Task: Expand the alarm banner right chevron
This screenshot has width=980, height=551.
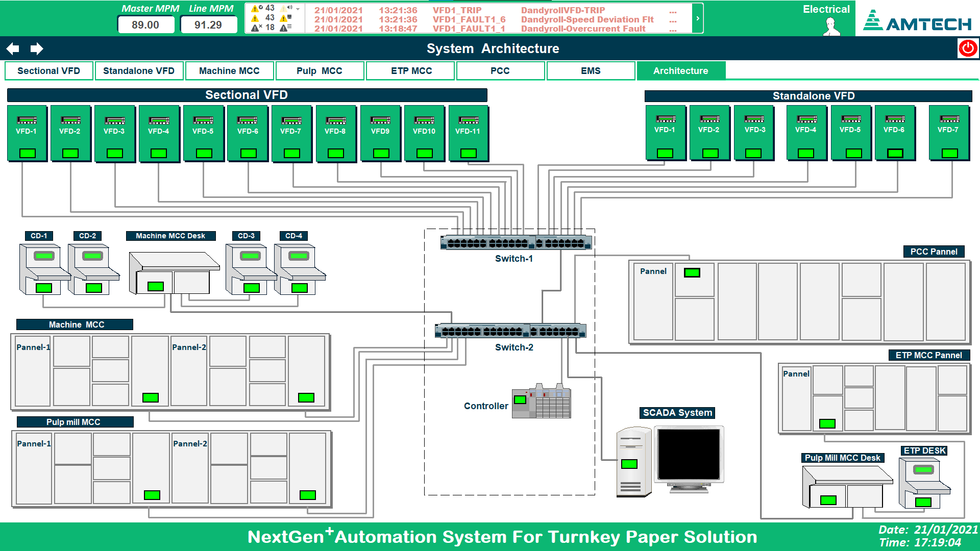Action: (698, 18)
